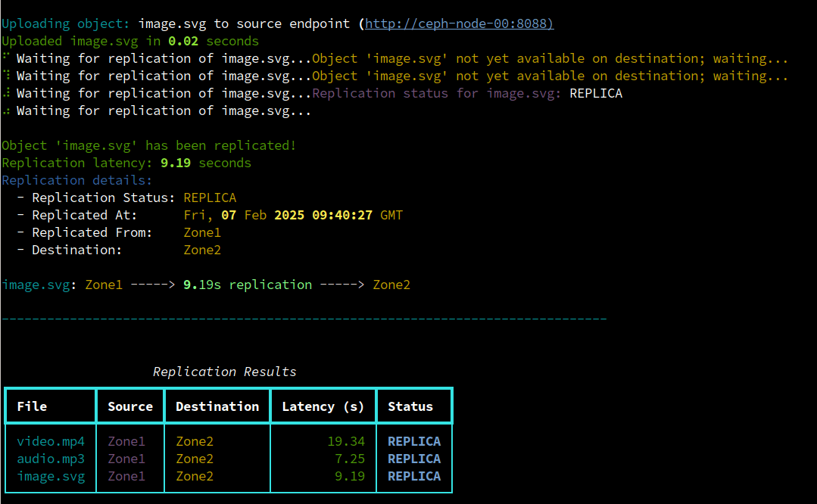
Task: Click the File column header
Action: coord(32,406)
